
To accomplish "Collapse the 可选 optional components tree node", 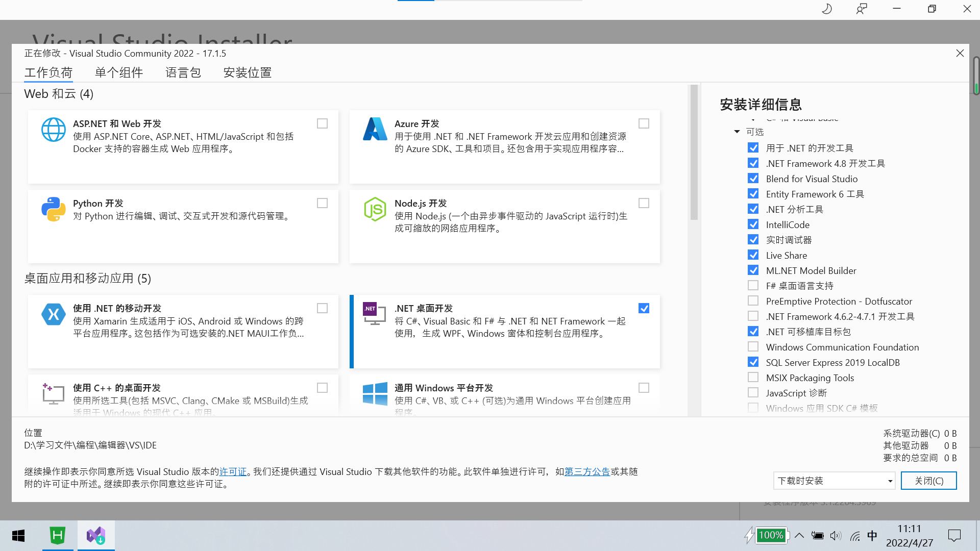I will click(x=737, y=132).
